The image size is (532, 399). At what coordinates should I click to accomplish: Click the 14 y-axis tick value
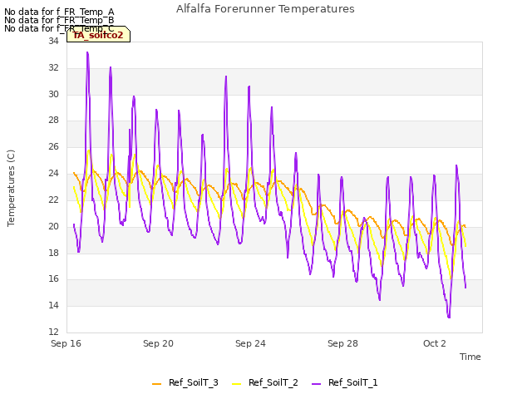(x=53, y=305)
